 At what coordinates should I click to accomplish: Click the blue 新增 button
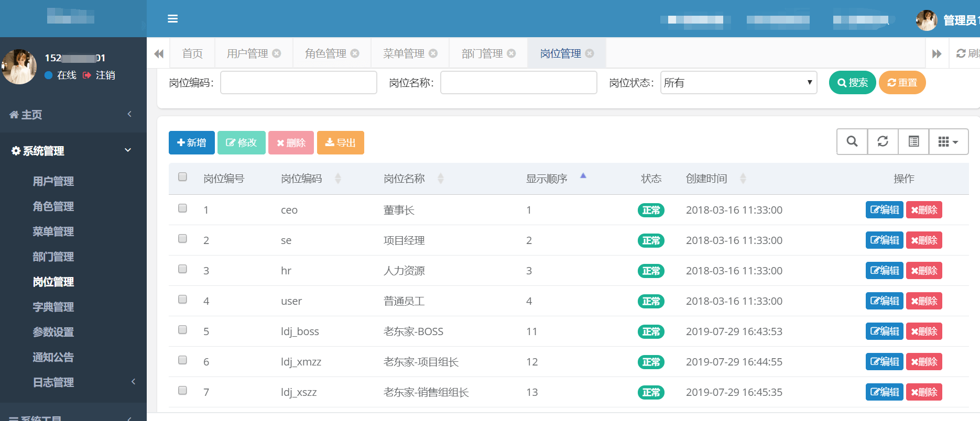pyautogui.click(x=192, y=142)
